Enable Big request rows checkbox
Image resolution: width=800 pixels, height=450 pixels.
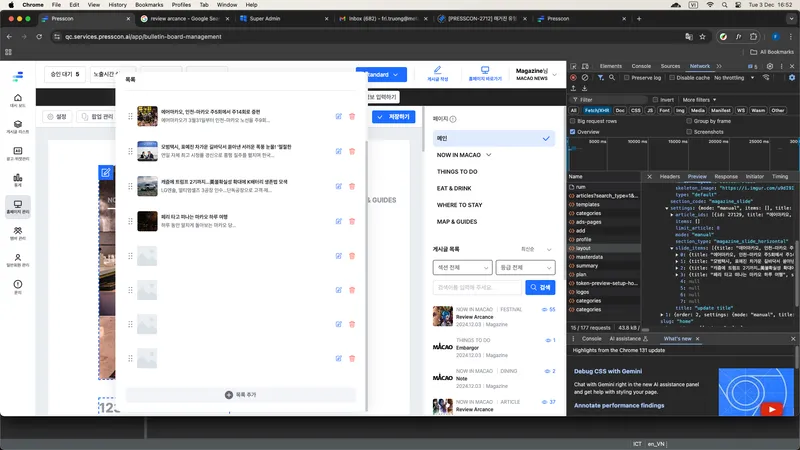click(572, 121)
